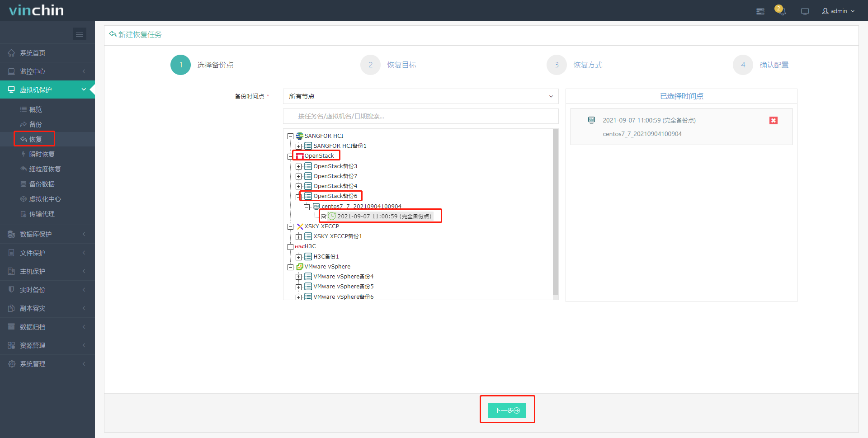Click the server storage icon in top bar

point(760,11)
